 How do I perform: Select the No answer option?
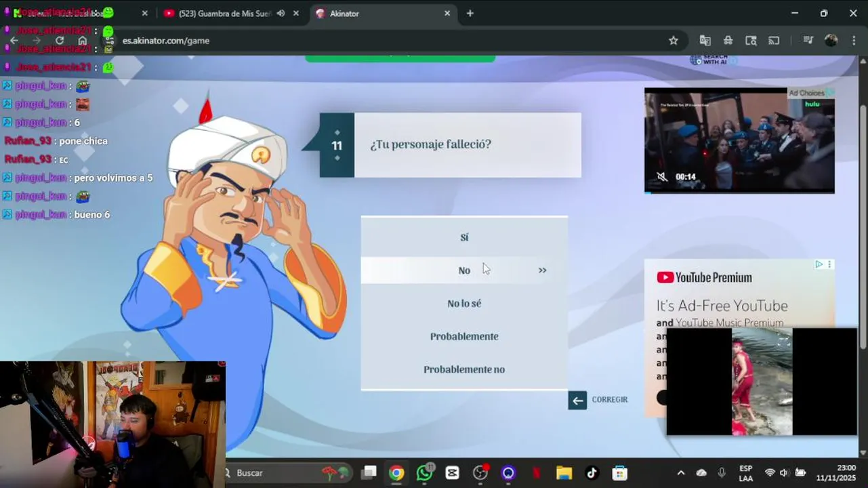pos(464,270)
